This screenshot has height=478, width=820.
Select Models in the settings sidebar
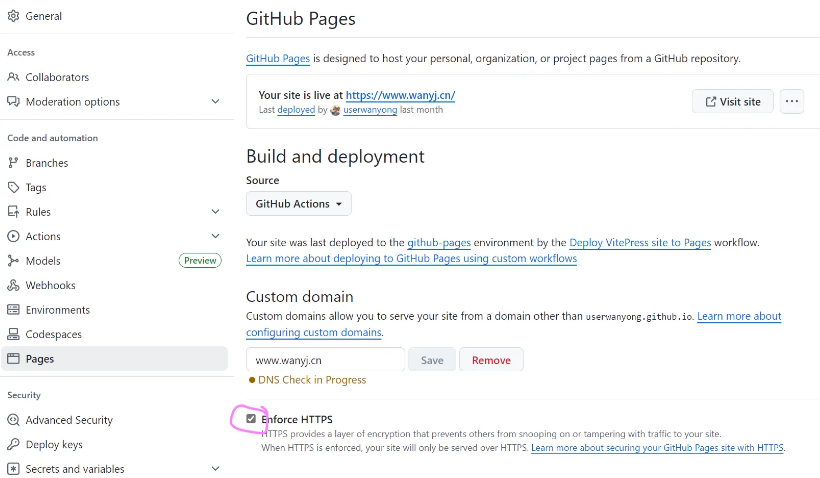(43, 261)
